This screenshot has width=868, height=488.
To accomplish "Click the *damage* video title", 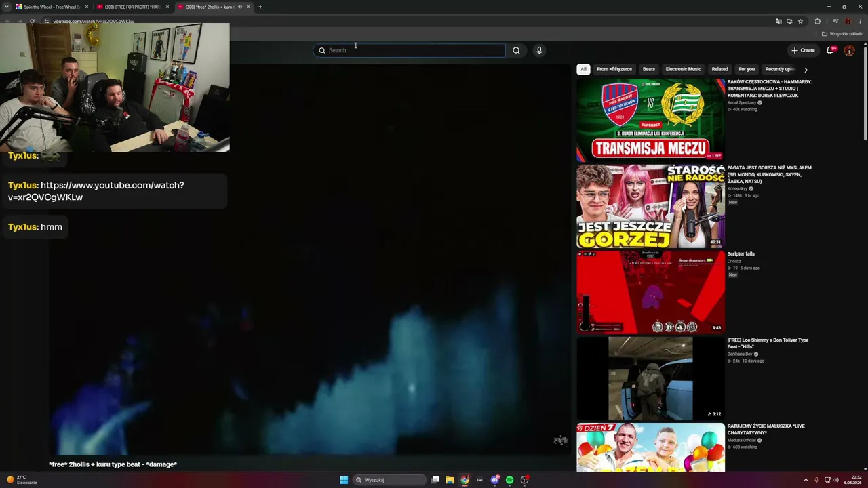I will point(113,464).
